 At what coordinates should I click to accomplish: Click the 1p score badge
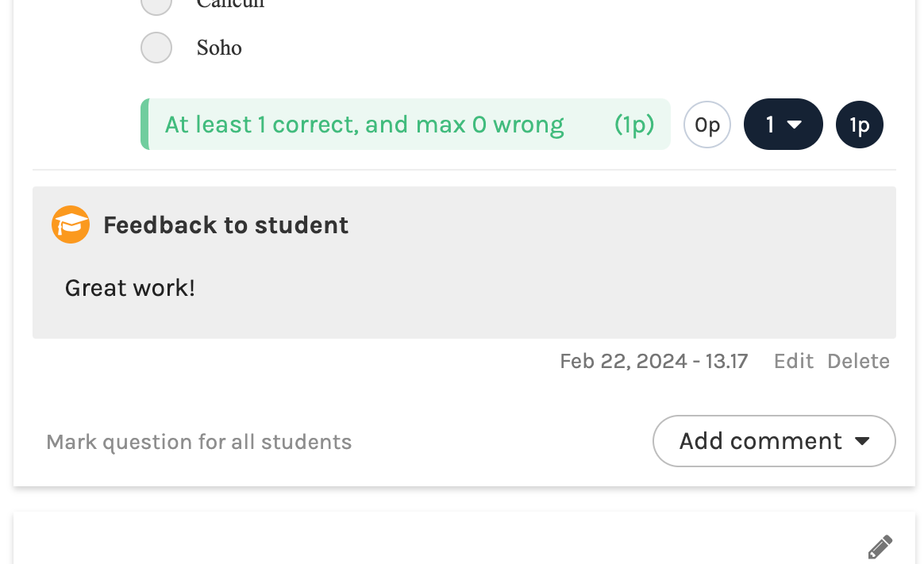(x=859, y=125)
